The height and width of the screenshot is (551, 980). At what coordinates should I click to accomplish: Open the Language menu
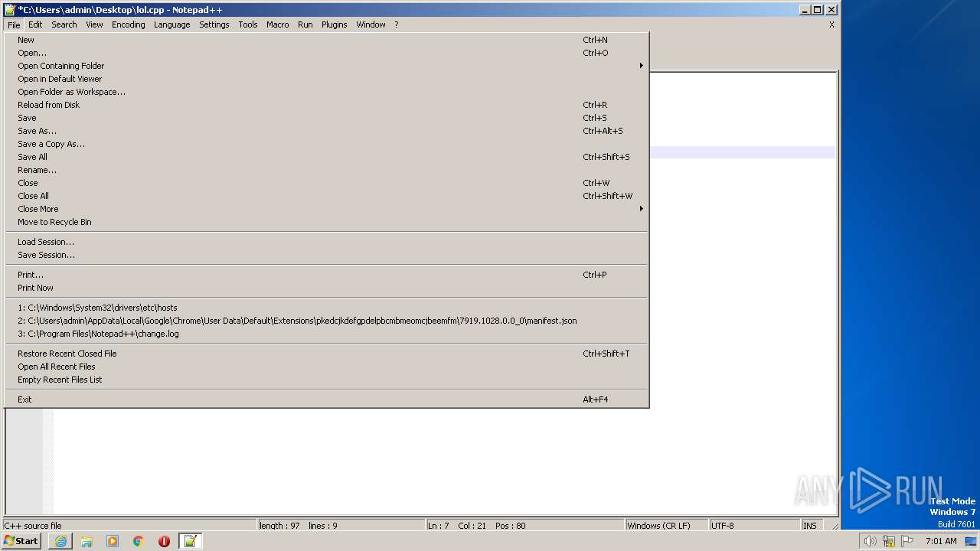[x=172, y=24]
